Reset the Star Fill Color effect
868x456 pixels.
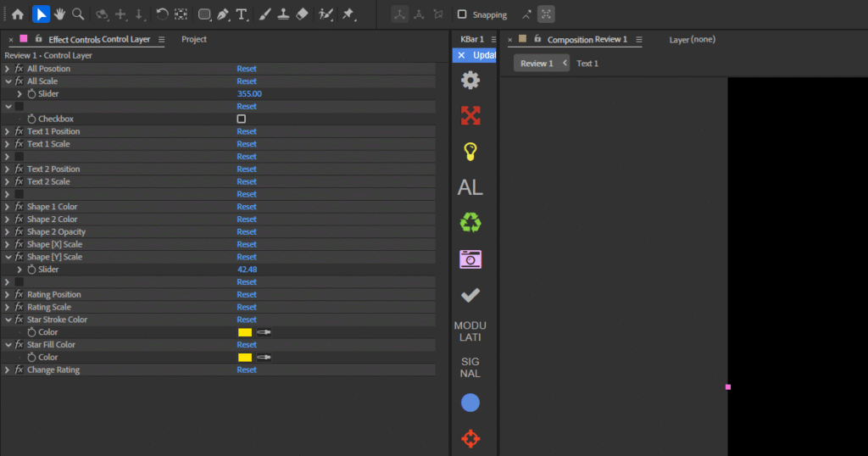[x=247, y=345]
